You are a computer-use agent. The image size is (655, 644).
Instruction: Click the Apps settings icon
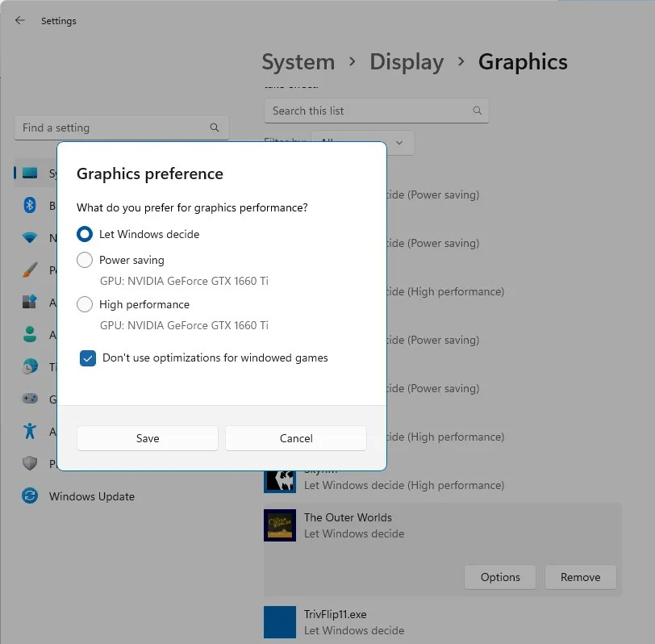point(29,303)
